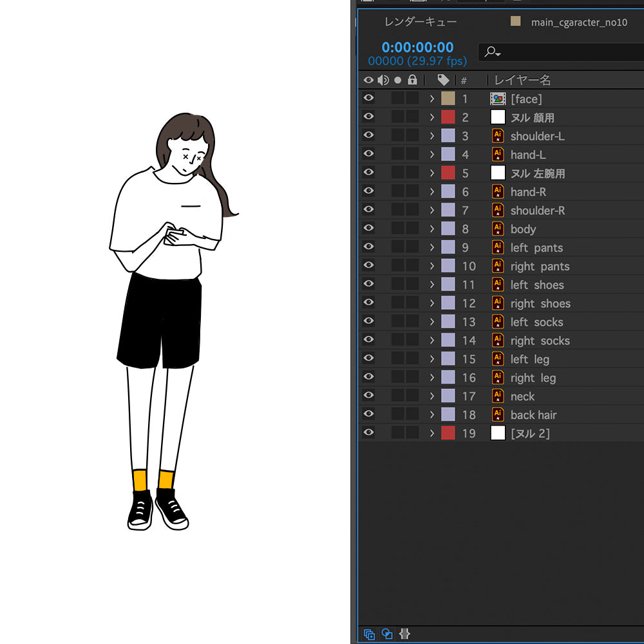Viewport: 644px width, 644px height.
Task: Click the 0:00:00:00 current timecode
Action: [x=417, y=47]
